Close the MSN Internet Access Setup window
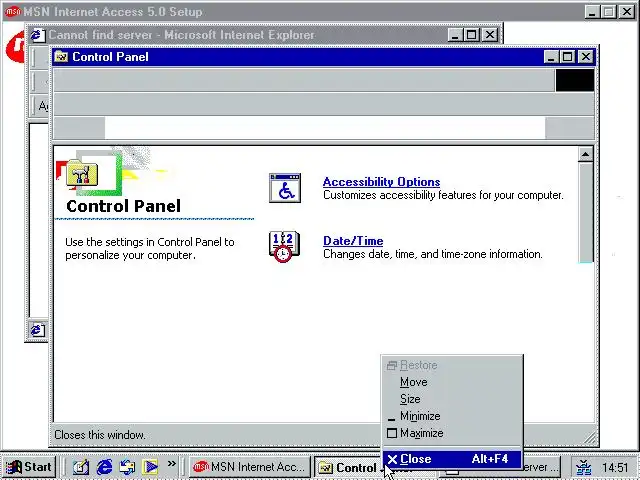The image size is (640, 480). 627,12
